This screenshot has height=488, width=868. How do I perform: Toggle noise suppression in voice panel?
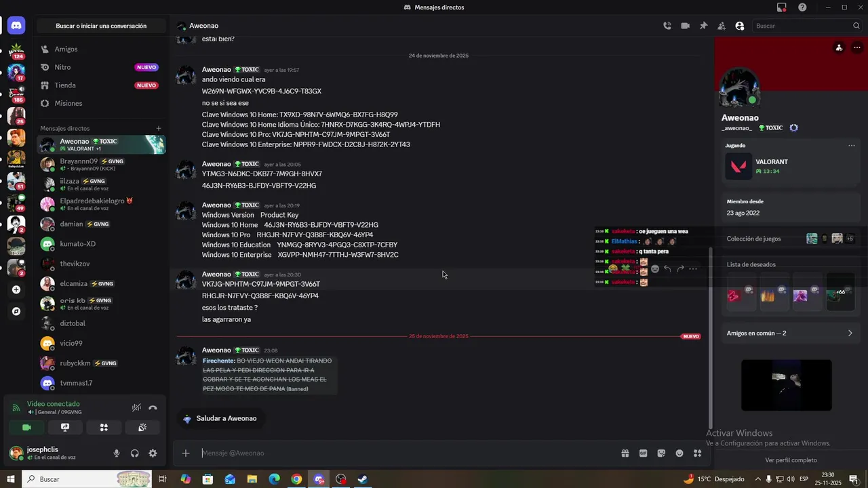click(x=136, y=407)
